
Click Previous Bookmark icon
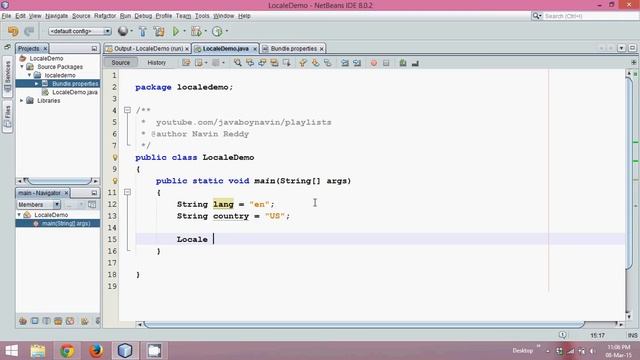click(x=303, y=63)
